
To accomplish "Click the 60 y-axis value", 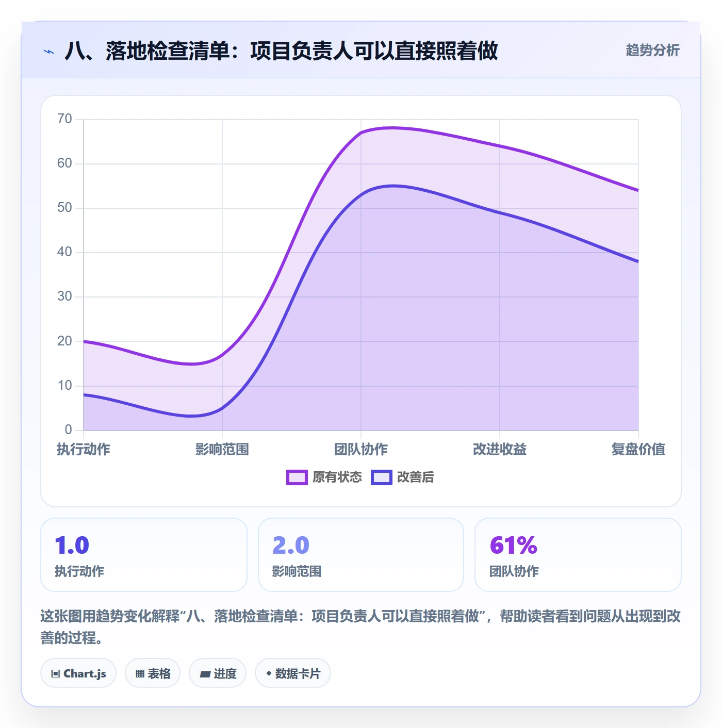I will (65, 163).
